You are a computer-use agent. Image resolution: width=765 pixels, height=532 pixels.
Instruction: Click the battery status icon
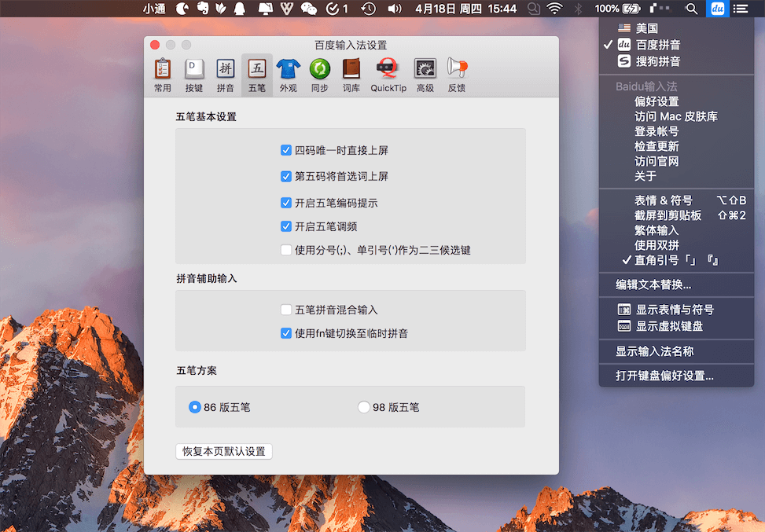[x=631, y=9]
